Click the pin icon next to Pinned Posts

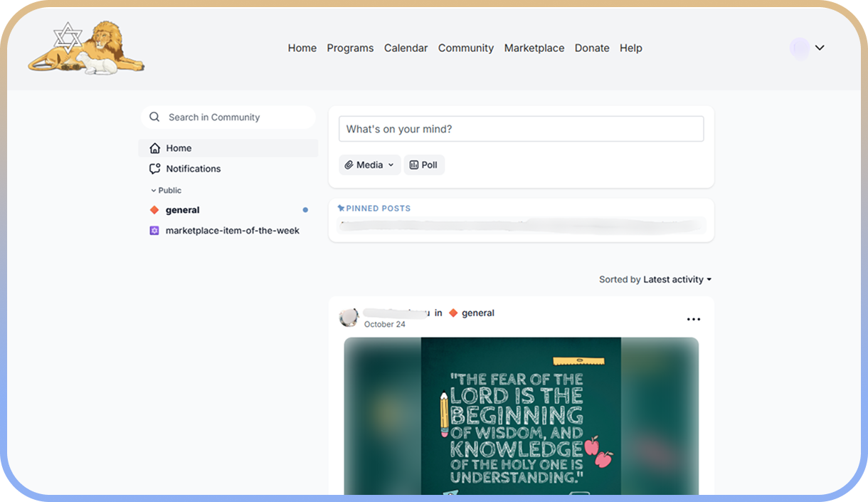point(342,208)
